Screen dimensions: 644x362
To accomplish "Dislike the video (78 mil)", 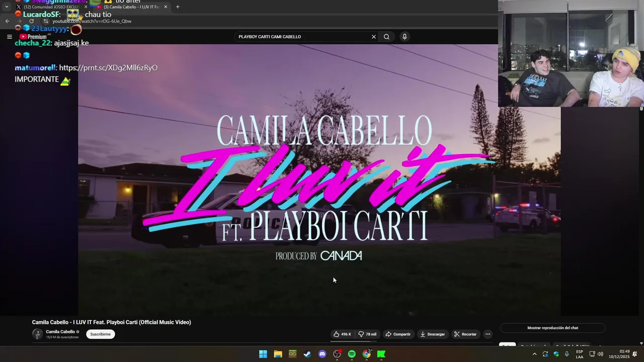I will point(367,334).
